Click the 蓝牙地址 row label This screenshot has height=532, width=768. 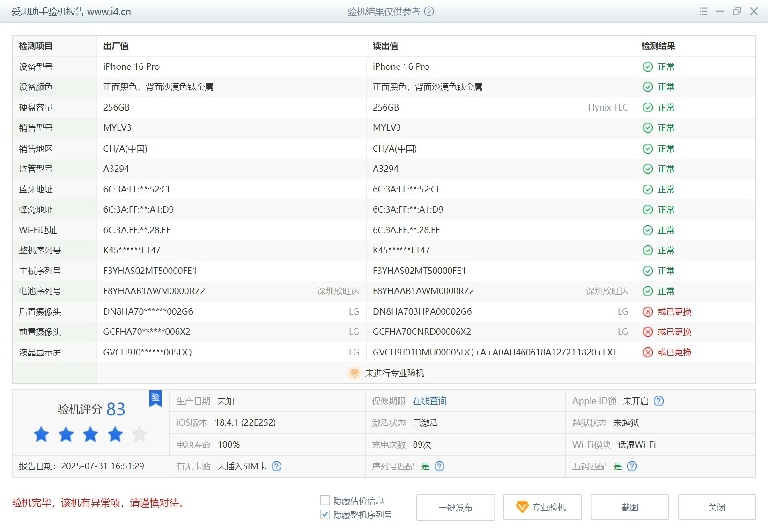36,190
